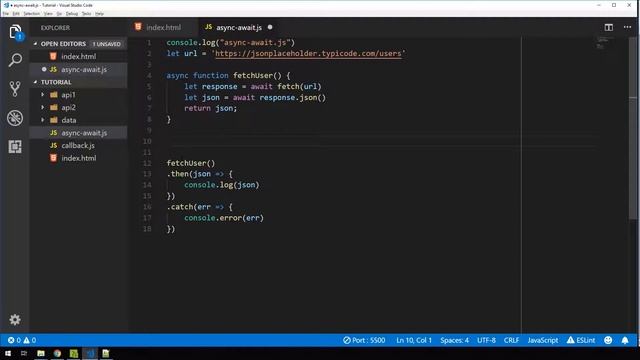Screen dimensions: 640x360
Task: Open the Selection menu
Action: [31, 13]
